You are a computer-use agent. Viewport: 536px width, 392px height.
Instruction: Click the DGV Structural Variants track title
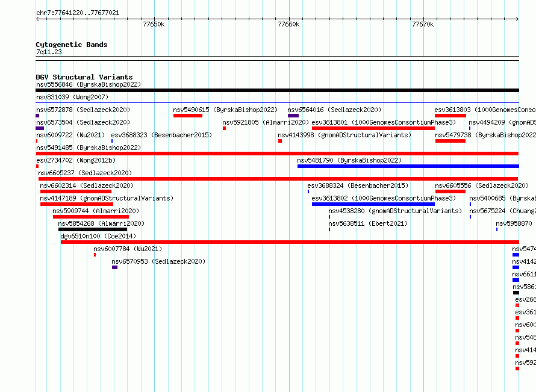pyautogui.click(x=84, y=77)
